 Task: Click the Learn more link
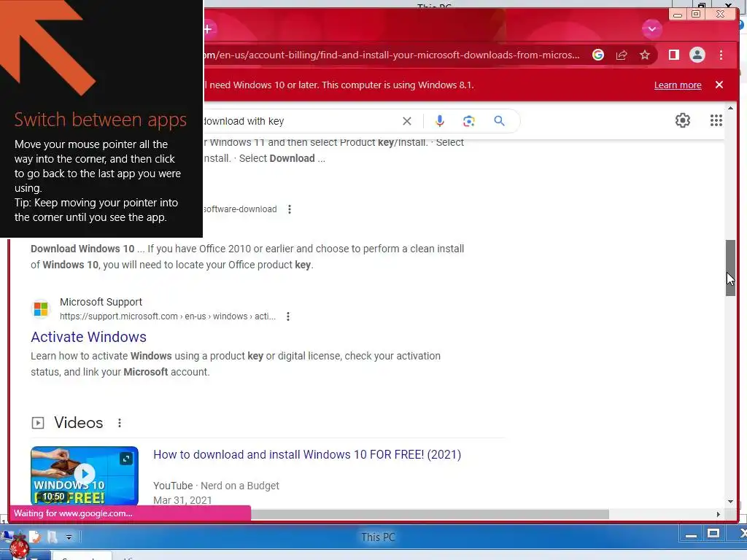coord(678,85)
